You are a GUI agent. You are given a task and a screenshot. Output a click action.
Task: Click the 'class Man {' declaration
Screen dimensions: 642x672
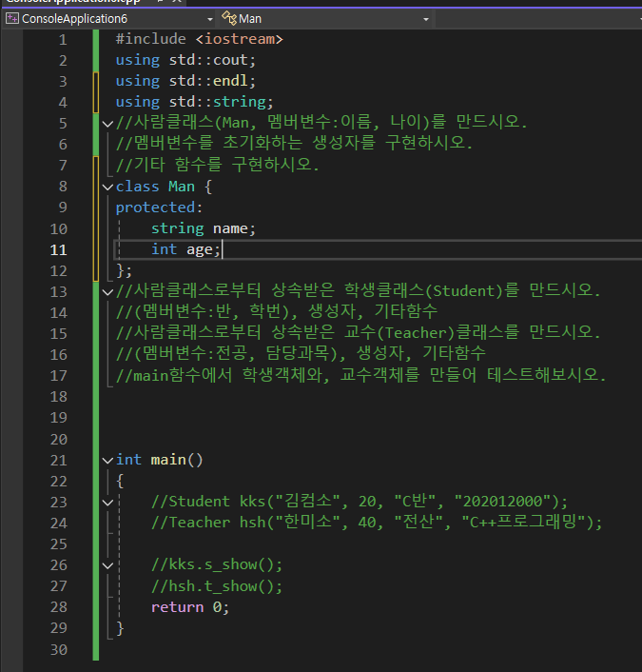(x=164, y=187)
